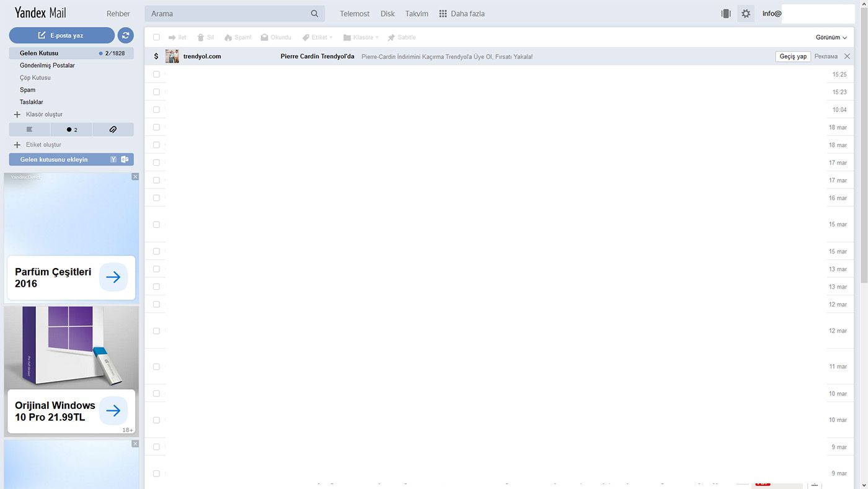
Task: Click the plus icon for Etiket oluştur
Action: click(x=17, y=145)
